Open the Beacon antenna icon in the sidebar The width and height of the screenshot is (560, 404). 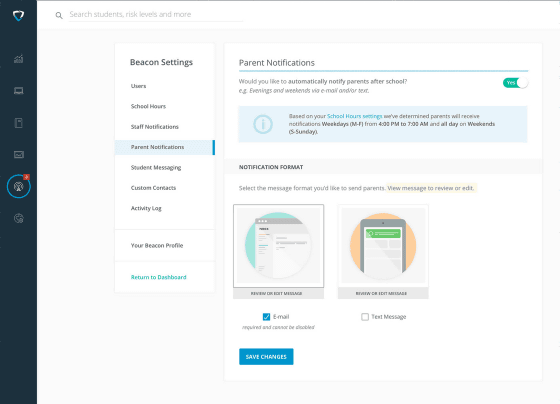[19, 186]
